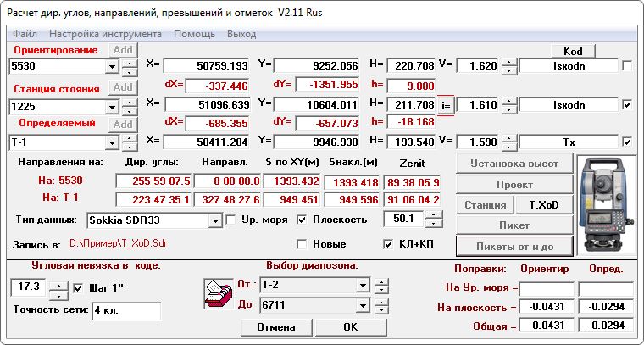The height and width of the screenshot is (345, 644).
Task: Toggle the КЛ+КП checkbox
Action: coord(391,245)
